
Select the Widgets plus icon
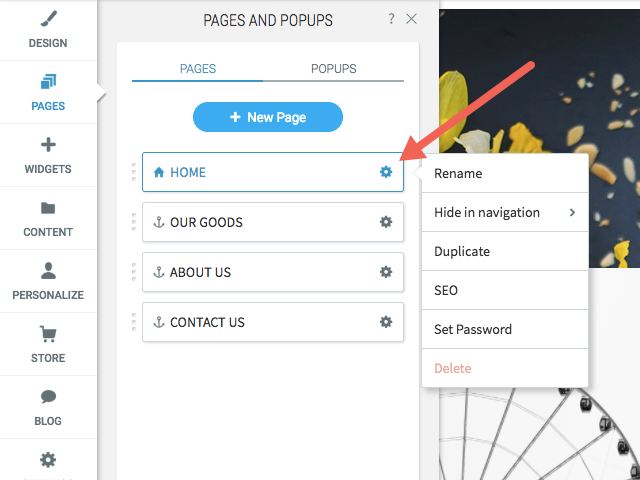point(48,145)
